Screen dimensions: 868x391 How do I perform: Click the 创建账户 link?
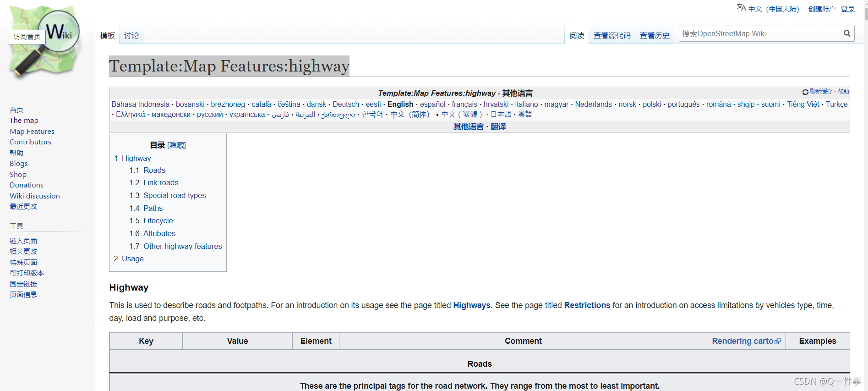click(x=822, y=9)
